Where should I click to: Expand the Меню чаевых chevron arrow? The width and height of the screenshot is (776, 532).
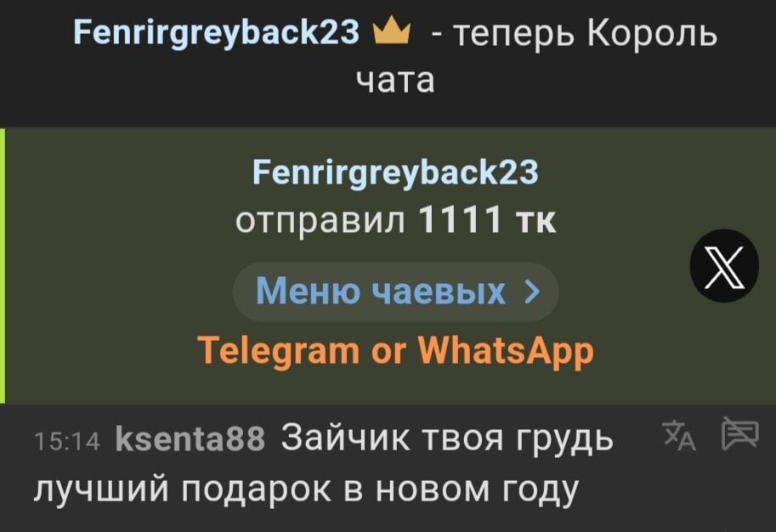tap(531, 291)
